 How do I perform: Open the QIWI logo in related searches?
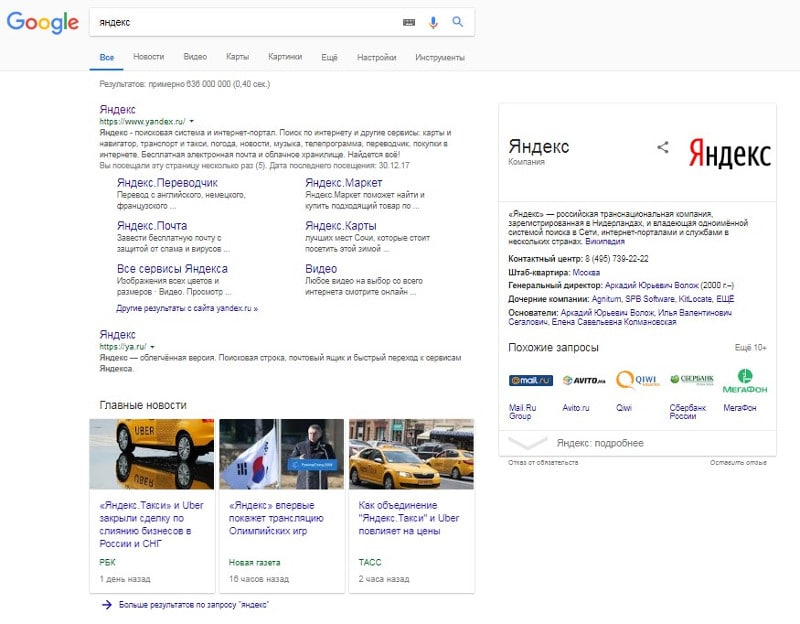pos(637,380)
